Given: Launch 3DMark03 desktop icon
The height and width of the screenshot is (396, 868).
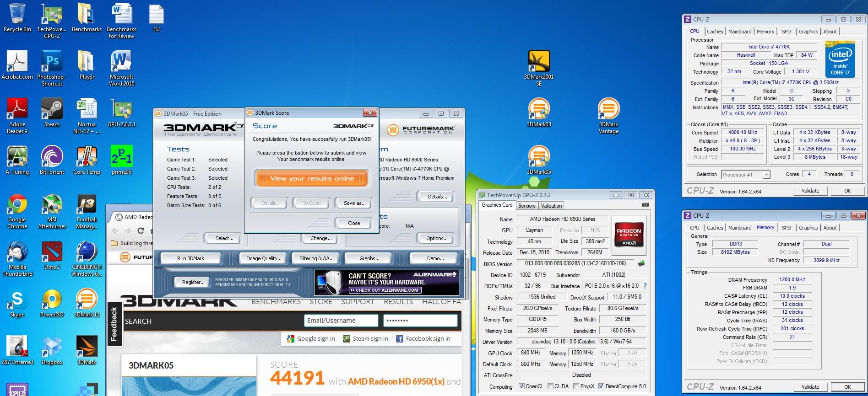Looking at the screenshot, I should (x=539, y=113).
